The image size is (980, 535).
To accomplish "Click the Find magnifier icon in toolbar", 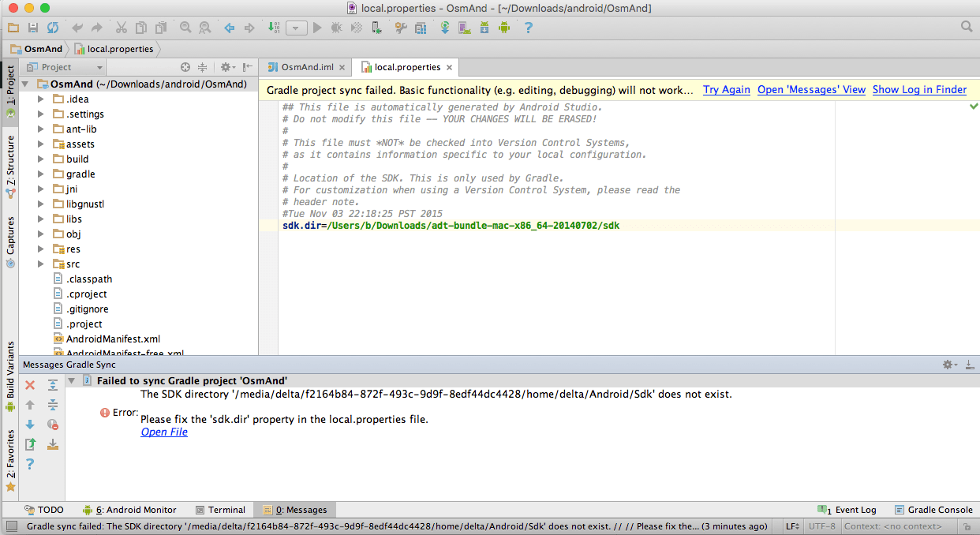I will [185, 28].
